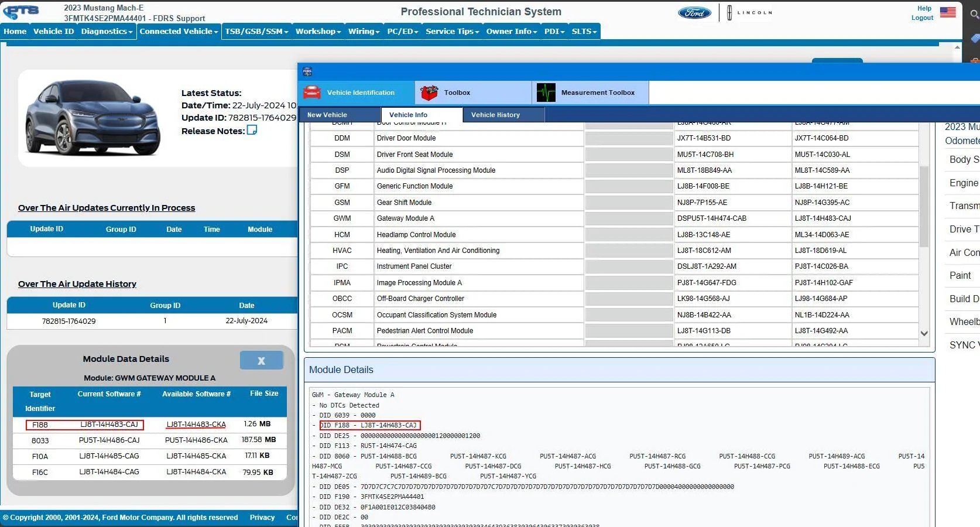The height and width of the screenshot is (527, 980).
Task: Open the Vehicle ID menu item
Action: (54, 32)
